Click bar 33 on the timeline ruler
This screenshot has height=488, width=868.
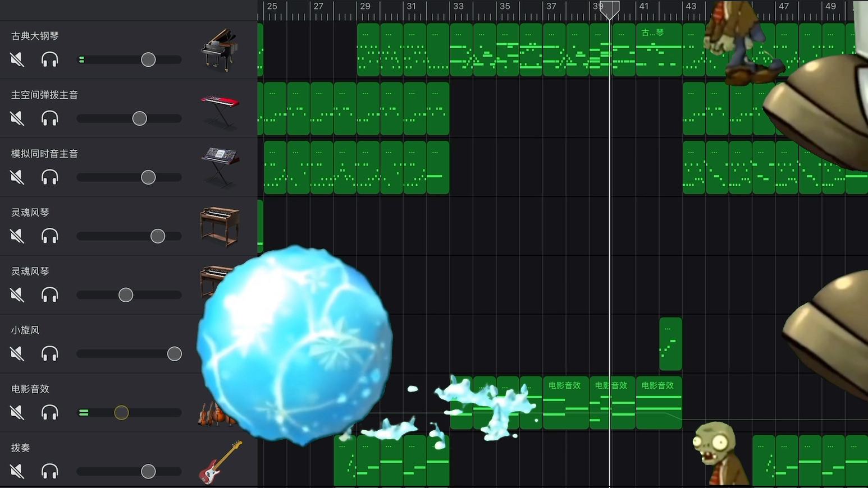(458, 6)
